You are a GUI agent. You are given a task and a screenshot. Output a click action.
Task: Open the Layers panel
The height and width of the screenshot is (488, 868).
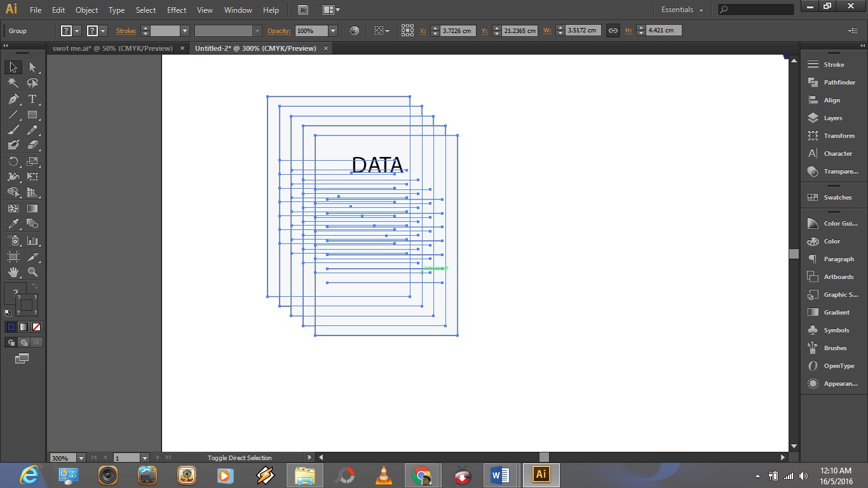click(833, 118)
